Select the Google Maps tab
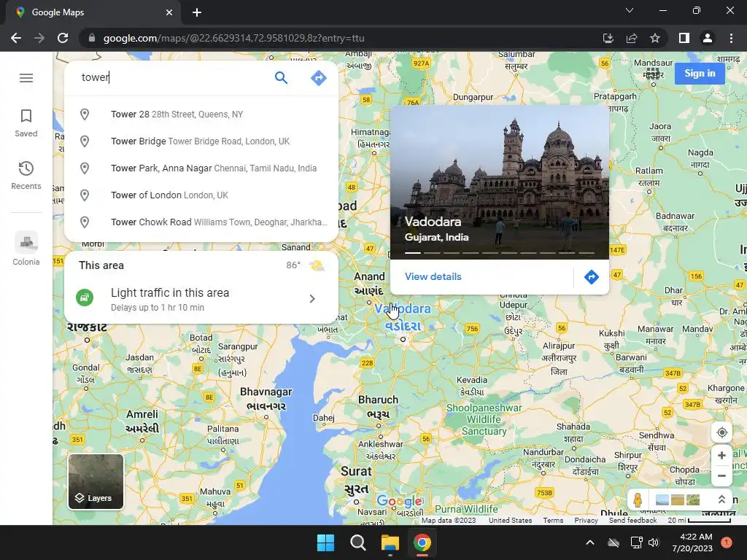The width and height of the screenshot is (747, 560). [93, 12]
